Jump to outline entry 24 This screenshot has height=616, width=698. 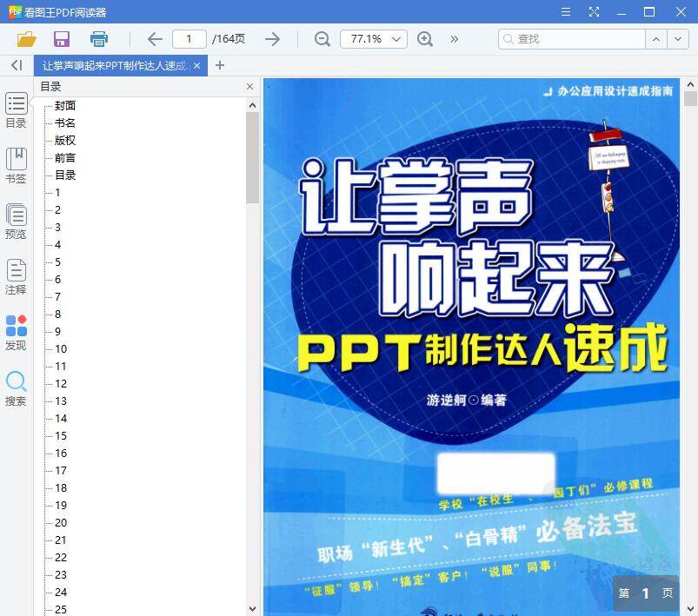(61, 592)
